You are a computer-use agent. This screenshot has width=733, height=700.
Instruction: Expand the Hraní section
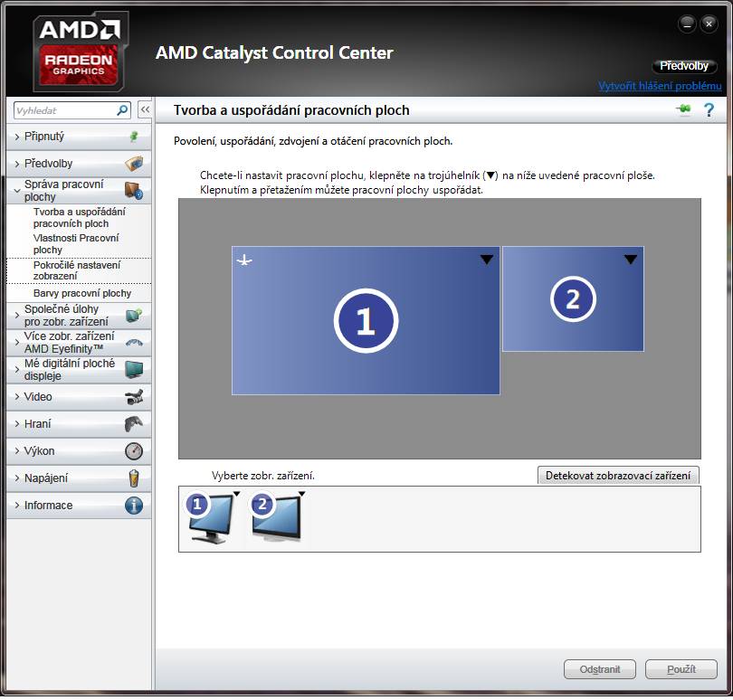[17, 424]
